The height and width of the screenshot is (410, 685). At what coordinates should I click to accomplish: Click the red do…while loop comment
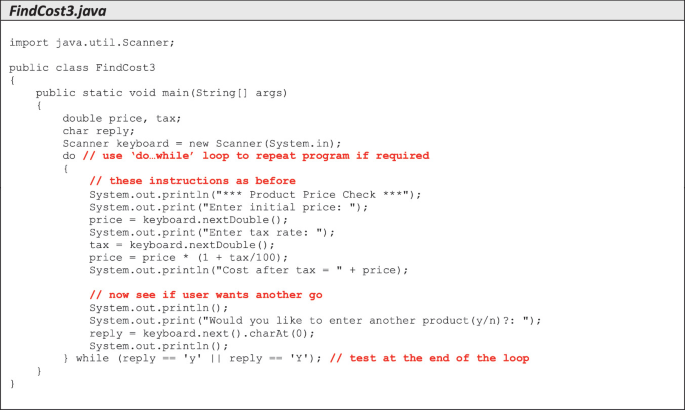[255, 156]
